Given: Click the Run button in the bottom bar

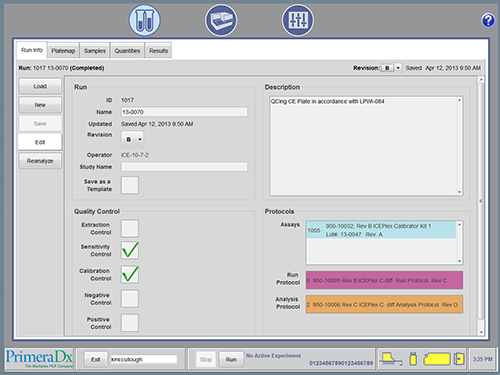Looking at the screenshot, I should 231,359.
